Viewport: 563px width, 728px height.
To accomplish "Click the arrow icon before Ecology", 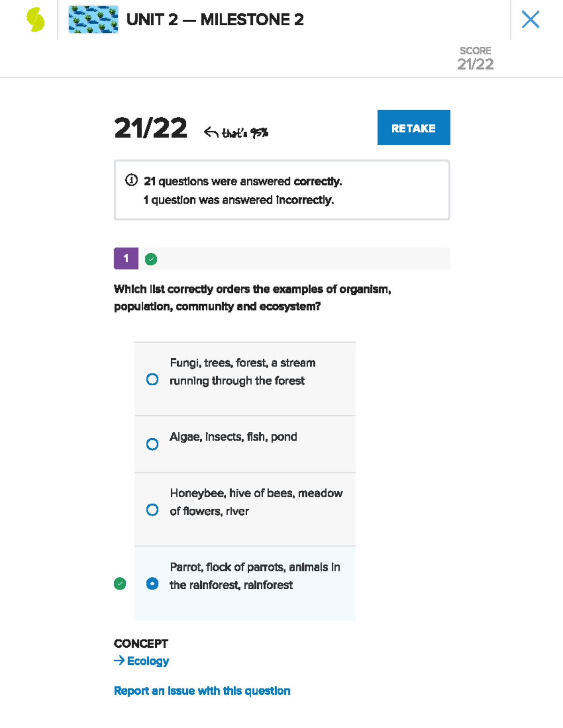I will pyautogui.click(x=119, y=660).
